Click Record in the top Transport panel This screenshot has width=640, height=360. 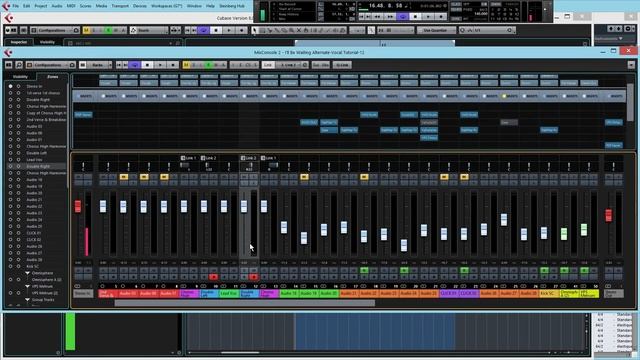point(441,17)
